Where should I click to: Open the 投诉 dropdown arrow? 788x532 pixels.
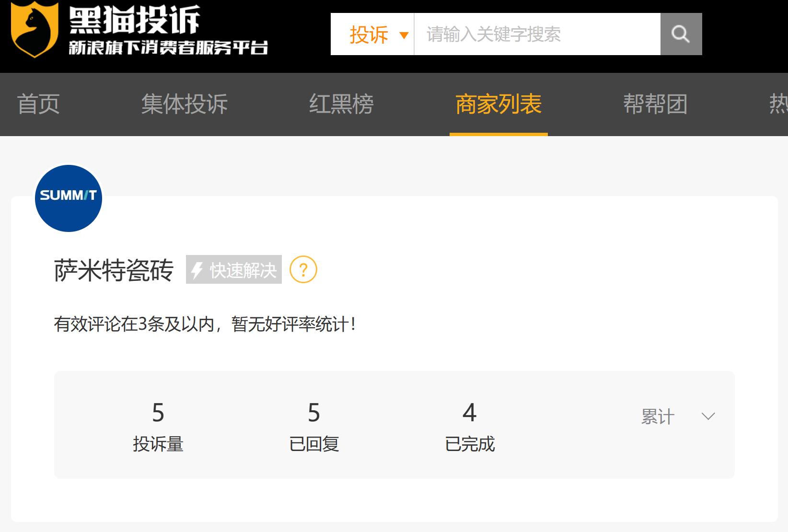coord(404,35)
